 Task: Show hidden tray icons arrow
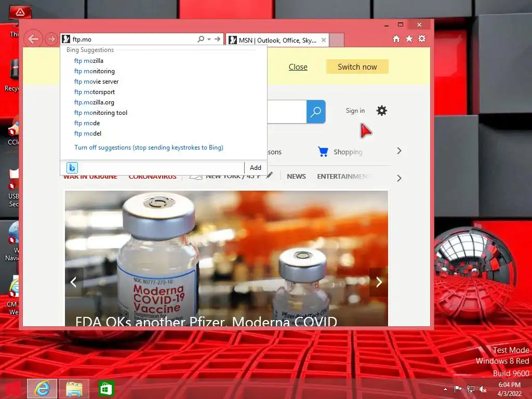[x=445, y=389]
